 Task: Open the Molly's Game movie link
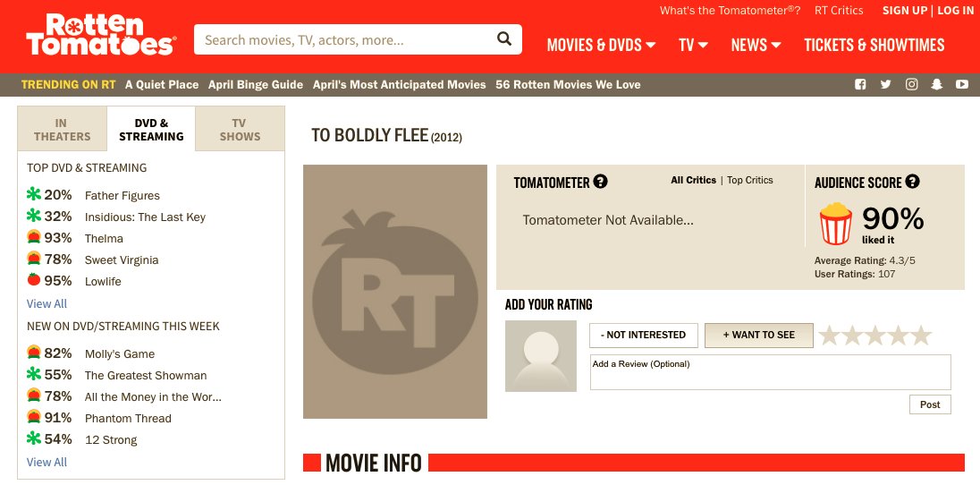[120, 353]
